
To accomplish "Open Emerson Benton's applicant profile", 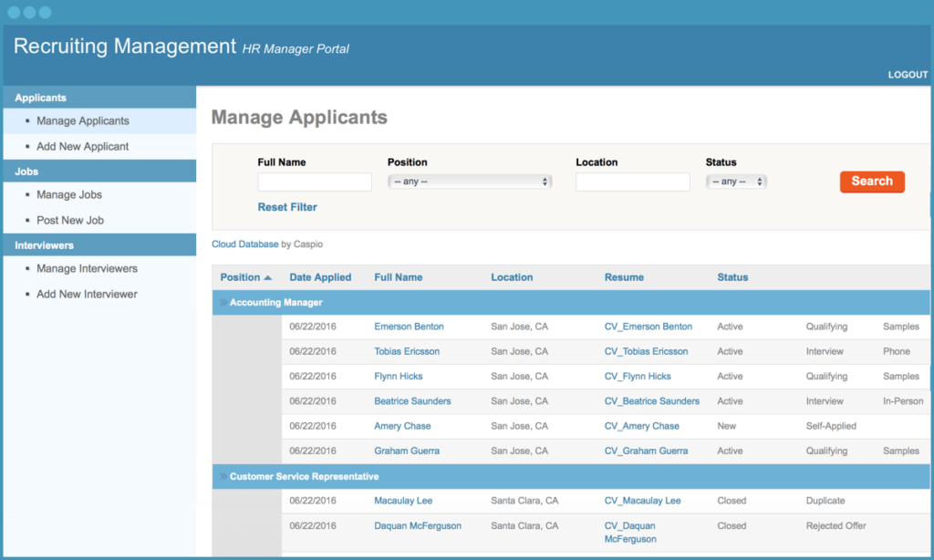I will tap(409, 327).
